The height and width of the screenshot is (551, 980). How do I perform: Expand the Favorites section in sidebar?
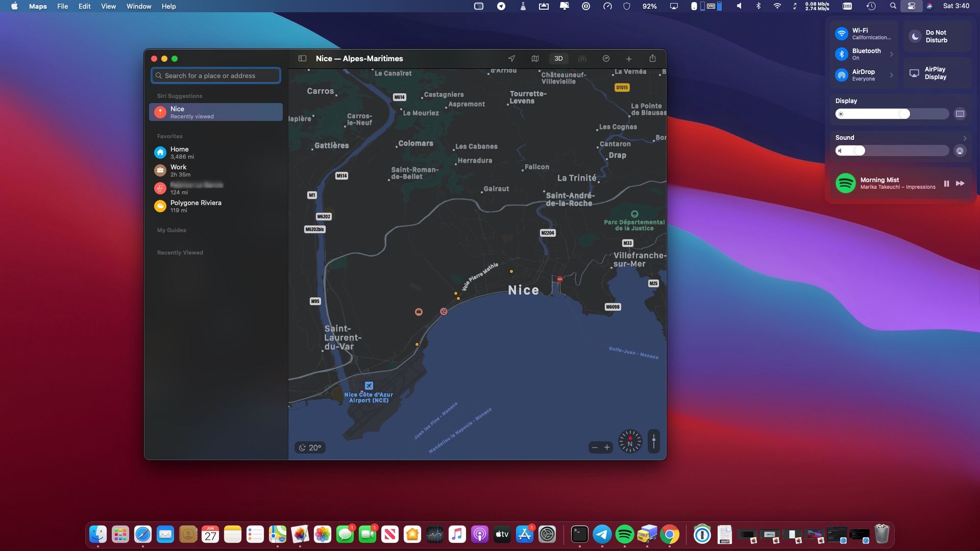(x=169, y=136)
